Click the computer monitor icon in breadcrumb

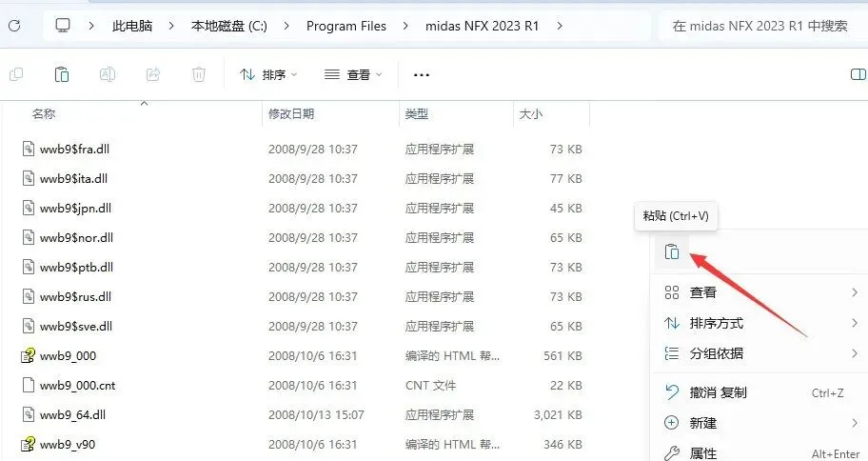click(63, 26)
